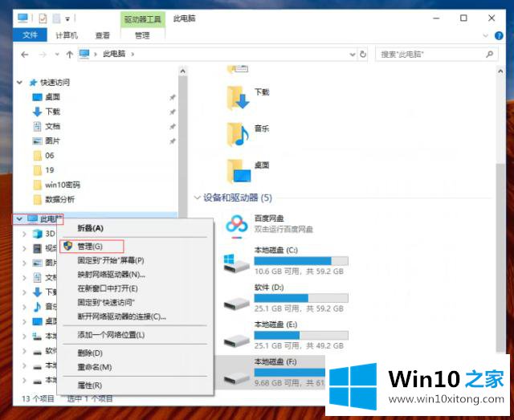Viewport: 514px width, 420px height.
Task: Open the 数据分析 folder in sidebar
Action: pyautogui.click(x=59, y=199)
